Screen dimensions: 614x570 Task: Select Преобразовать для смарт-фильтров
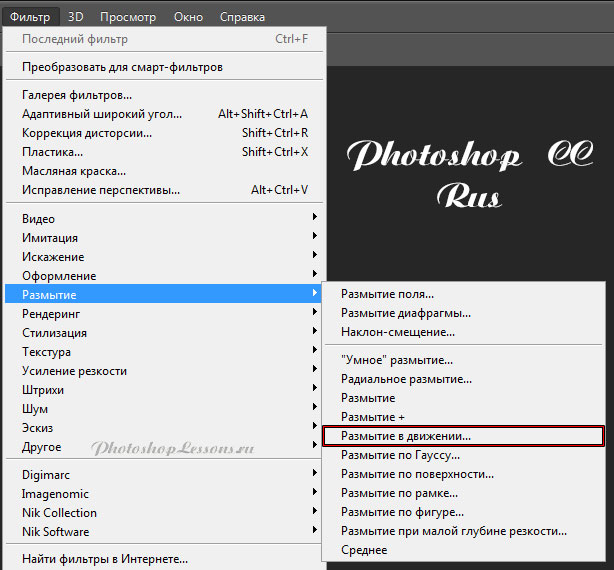(164, 67)
